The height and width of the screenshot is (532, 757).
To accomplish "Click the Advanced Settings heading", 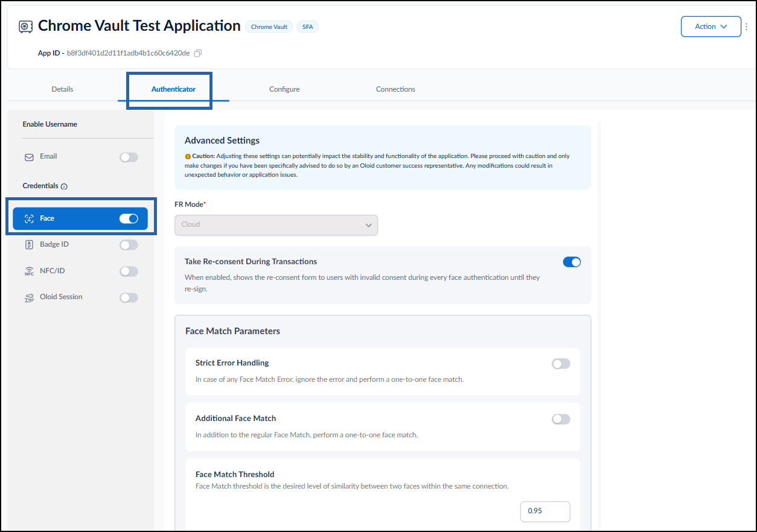I will (x=222, y=141).
